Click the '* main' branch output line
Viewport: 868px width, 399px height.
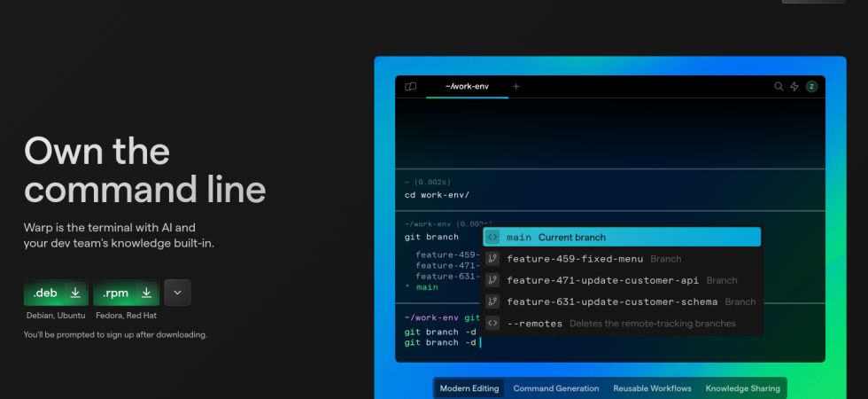point(422,287)
